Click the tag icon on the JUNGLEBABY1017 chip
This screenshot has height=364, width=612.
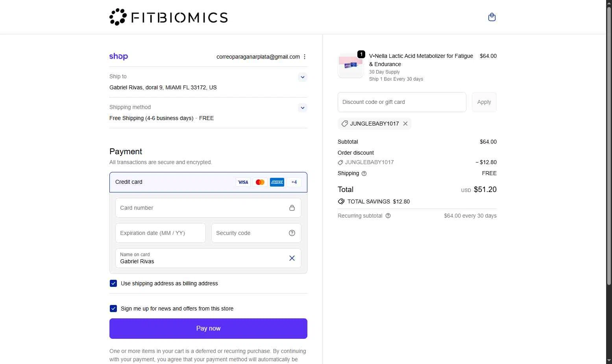(344, 124)
